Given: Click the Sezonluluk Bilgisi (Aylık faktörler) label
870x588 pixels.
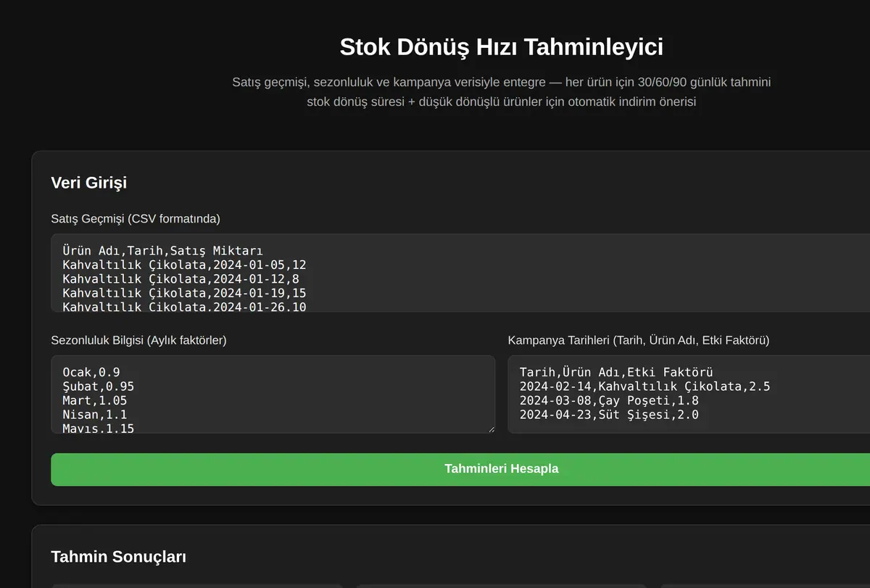Looking at the screenshot, I should pyautogui.click(x=138, y=340).
